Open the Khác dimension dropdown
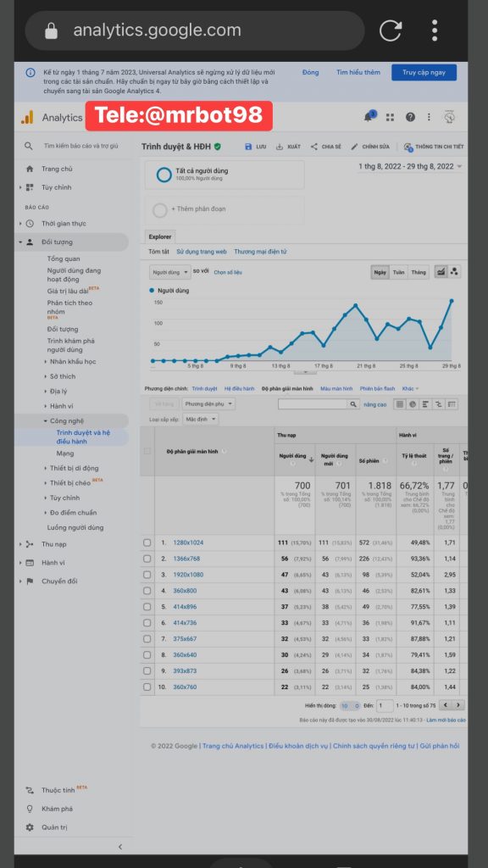Viewport: 488px width, 868px height. [411, 388]
